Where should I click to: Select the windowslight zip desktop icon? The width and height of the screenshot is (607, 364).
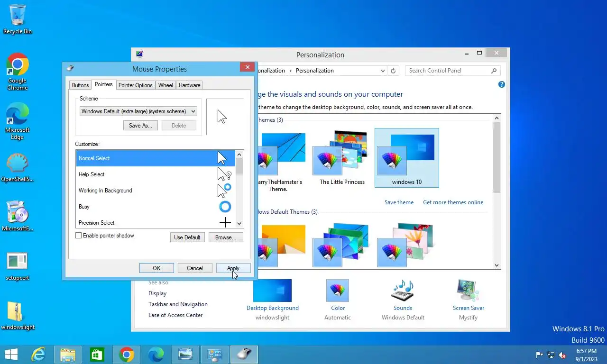(x=18, y=316)
